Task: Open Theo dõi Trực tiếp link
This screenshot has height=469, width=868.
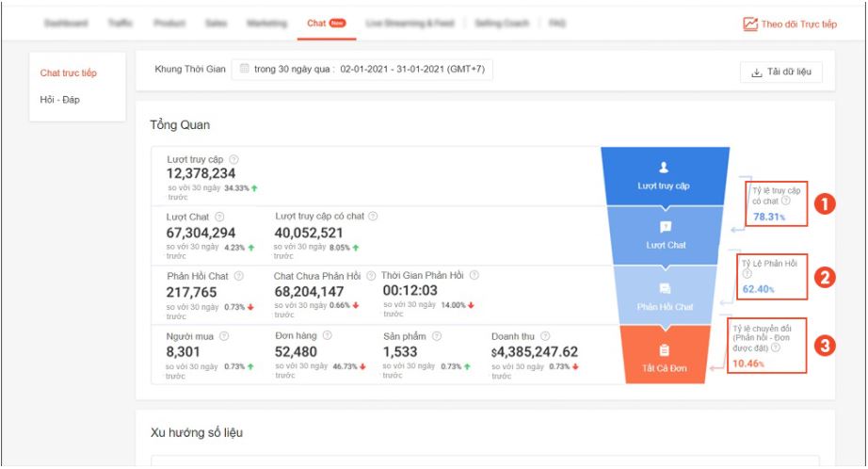Action: coord(789,24)
